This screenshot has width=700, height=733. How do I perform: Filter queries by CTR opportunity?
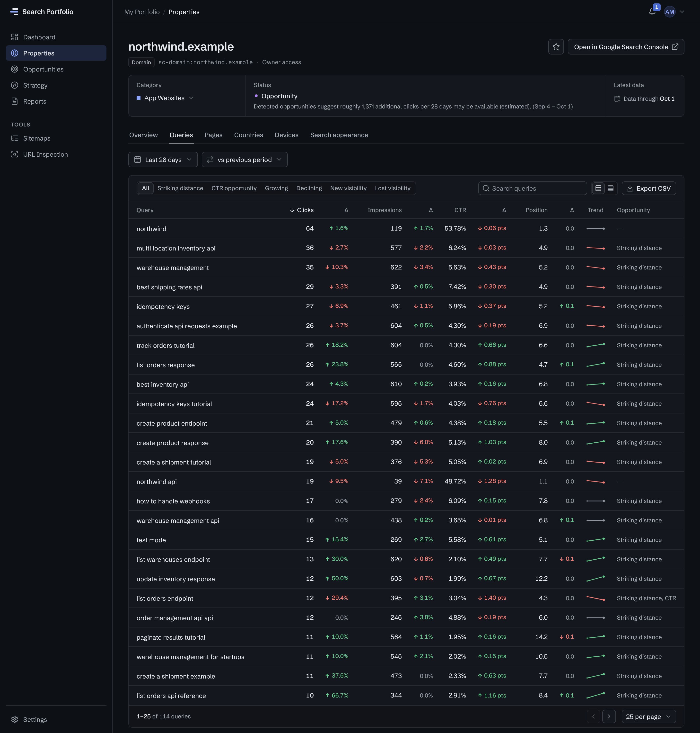[234, 188]
